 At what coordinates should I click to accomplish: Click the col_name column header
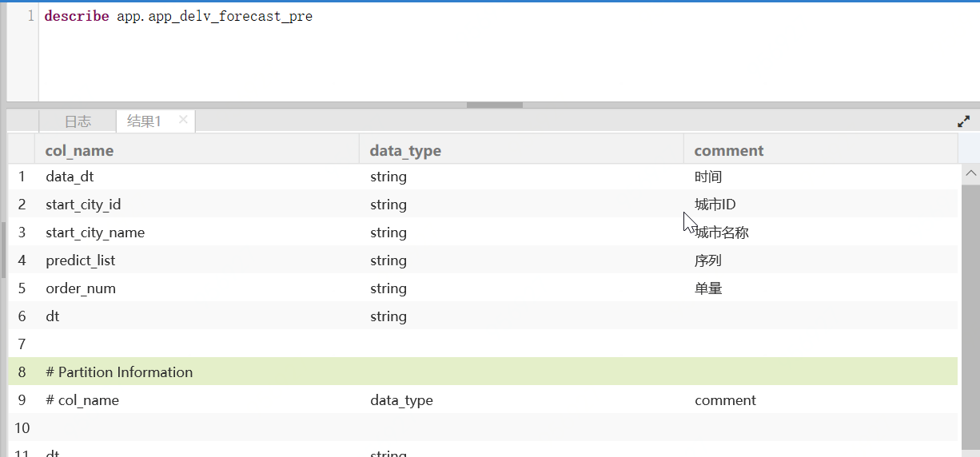pos(79,150)
